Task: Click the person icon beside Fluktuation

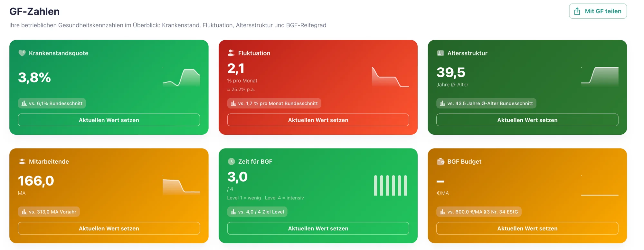Action: tap(231, 53)
